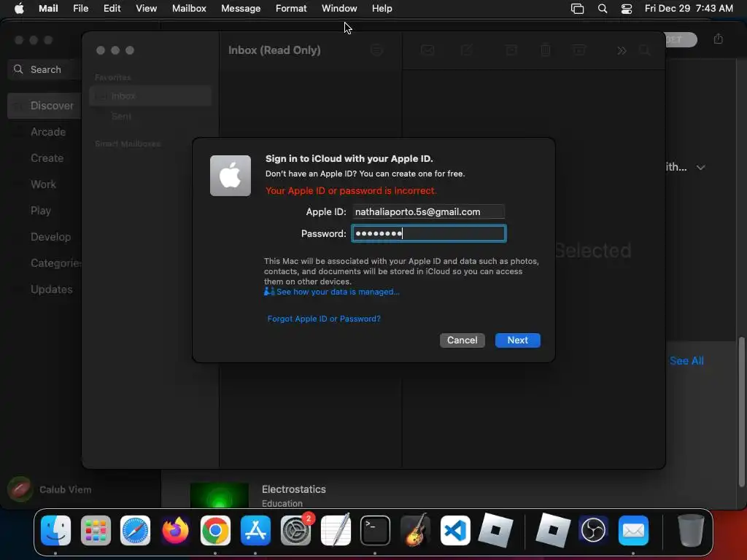Open the Window menu
The image size is (747, 560).
[339, 8]
